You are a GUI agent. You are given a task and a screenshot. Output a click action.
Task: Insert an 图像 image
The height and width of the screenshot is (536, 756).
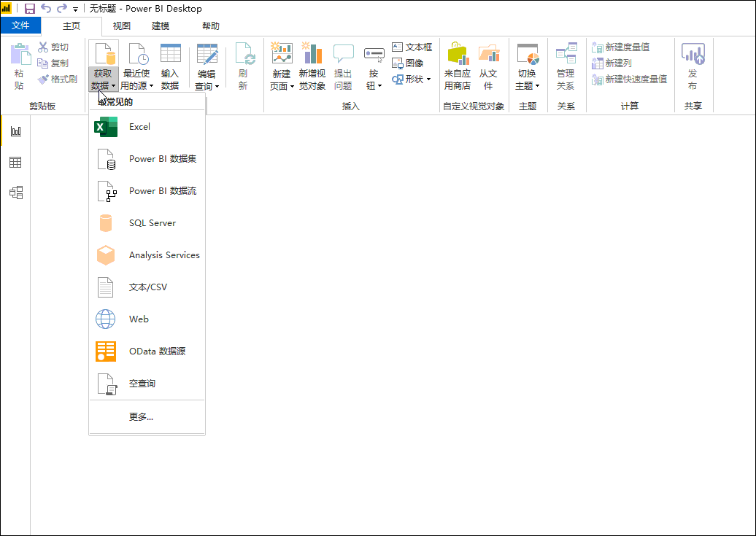[408, 63]
